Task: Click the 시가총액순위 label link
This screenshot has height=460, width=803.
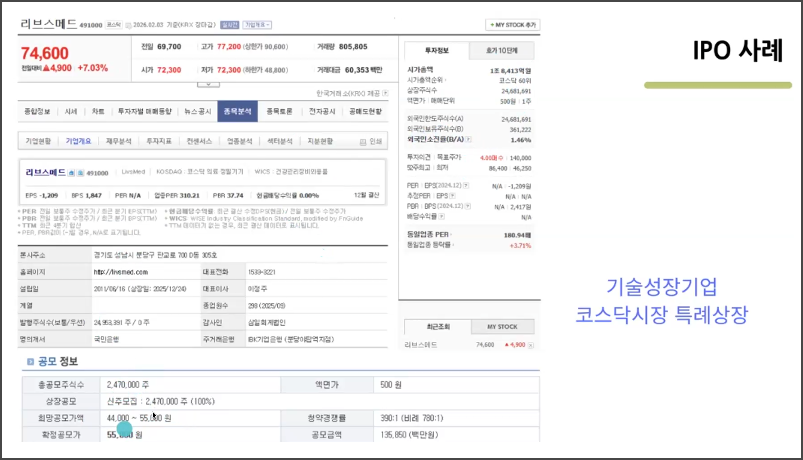Action: (x=425, y=80)
